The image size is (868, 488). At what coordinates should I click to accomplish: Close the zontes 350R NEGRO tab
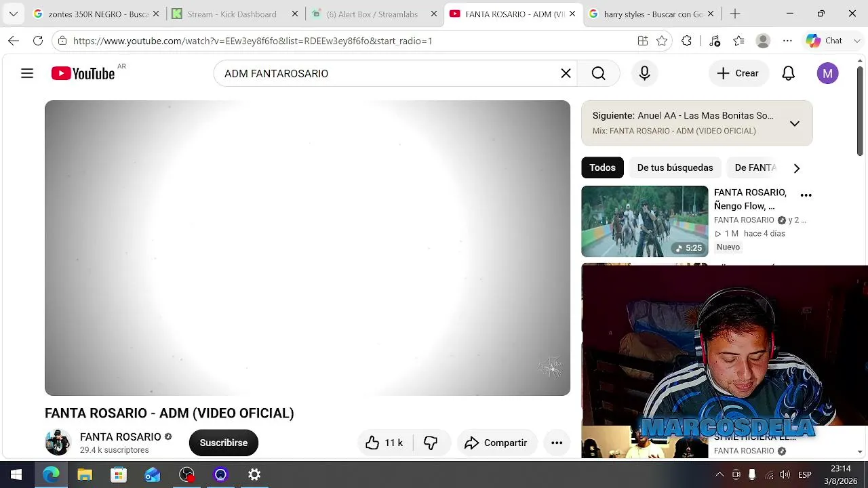pyautogui.click(x=156, y=14)
